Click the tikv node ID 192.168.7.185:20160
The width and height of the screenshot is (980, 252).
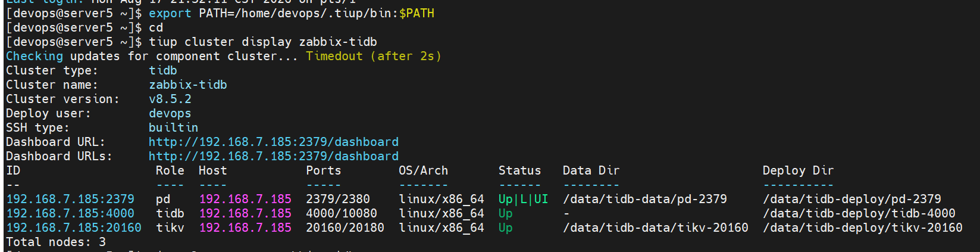pos(74,228)
